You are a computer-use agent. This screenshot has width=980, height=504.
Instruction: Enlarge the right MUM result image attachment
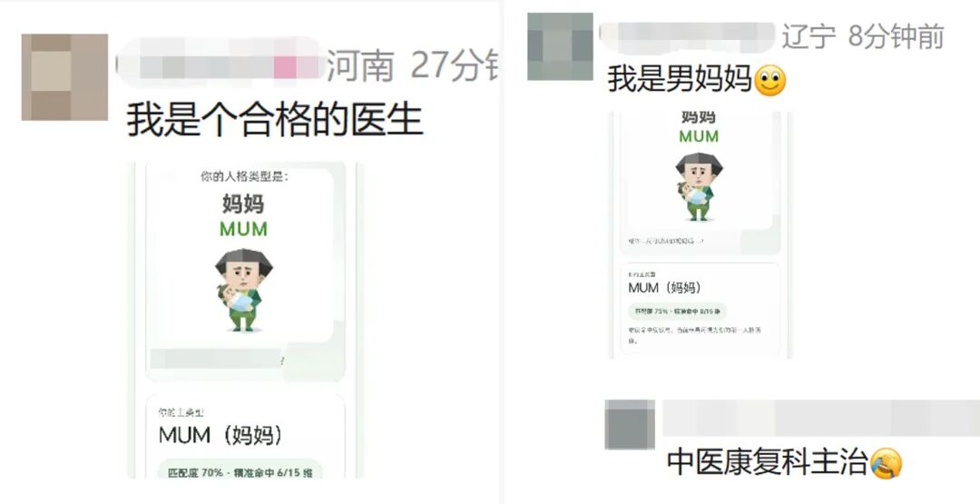coord(700,235)
